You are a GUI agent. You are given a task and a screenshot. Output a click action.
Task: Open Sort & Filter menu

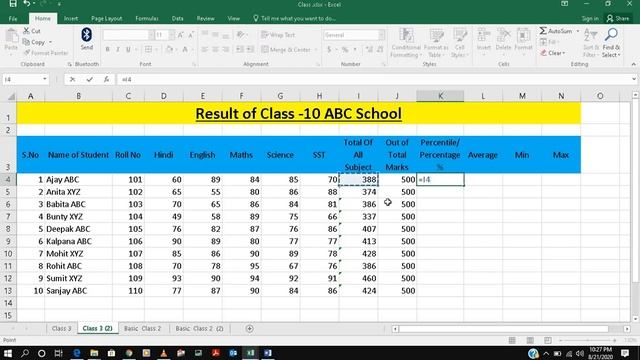590,43
